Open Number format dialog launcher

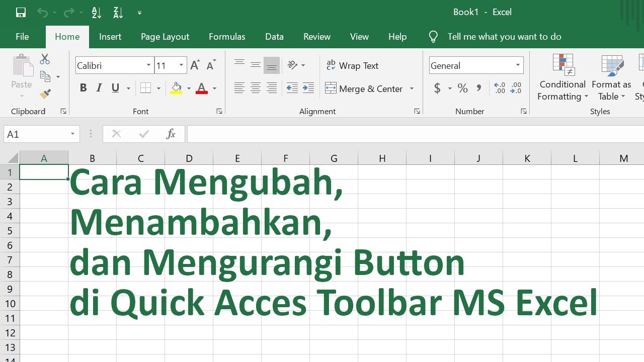(x=524, y=111)
